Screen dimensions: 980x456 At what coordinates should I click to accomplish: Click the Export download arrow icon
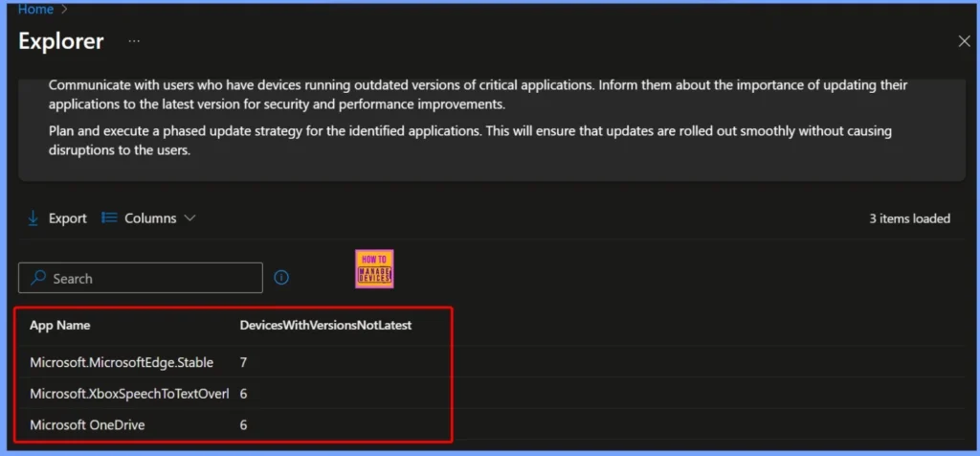pos(33,218)
